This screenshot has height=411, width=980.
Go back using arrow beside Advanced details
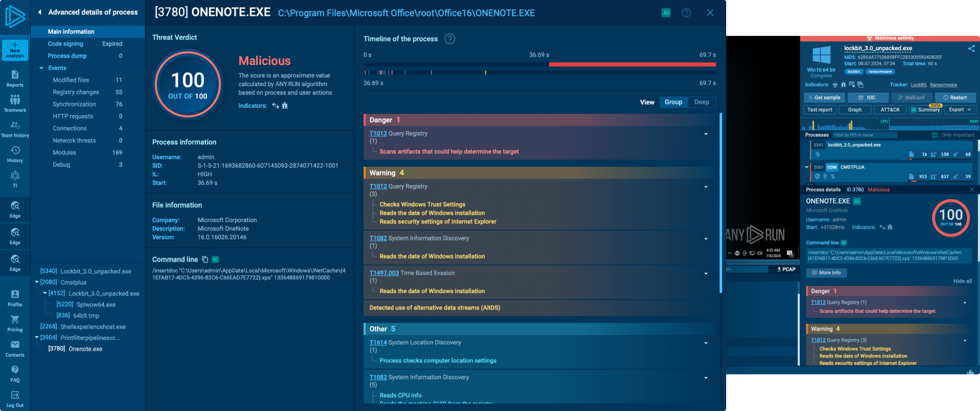(40, 12)
